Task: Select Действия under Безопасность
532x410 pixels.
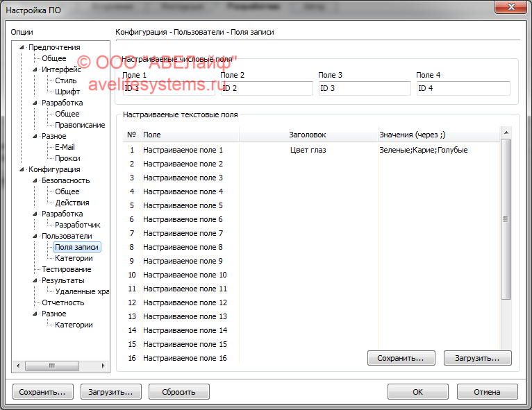Action: point(72,203)
